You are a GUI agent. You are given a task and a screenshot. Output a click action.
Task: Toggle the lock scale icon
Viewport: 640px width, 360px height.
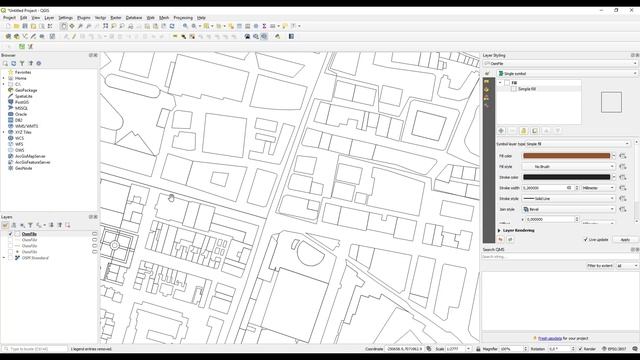pos(478,349)
